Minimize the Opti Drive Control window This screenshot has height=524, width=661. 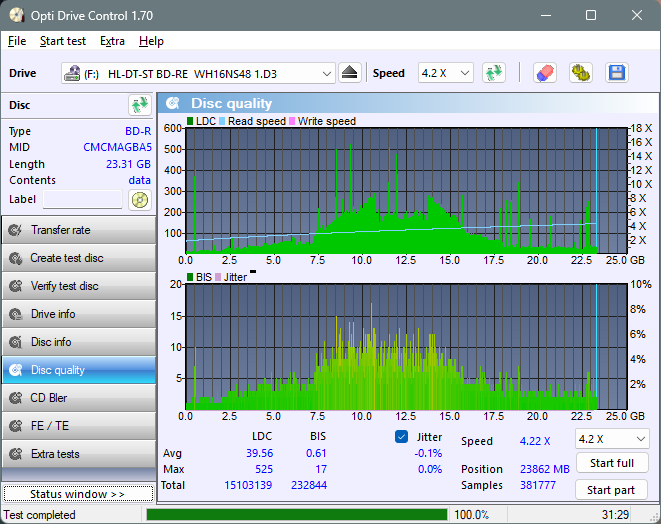[x=546, y=16]
